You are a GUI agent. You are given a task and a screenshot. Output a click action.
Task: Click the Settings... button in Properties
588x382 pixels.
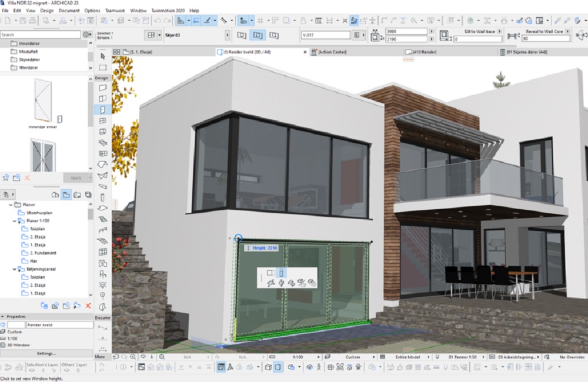(x=46, y=353)
